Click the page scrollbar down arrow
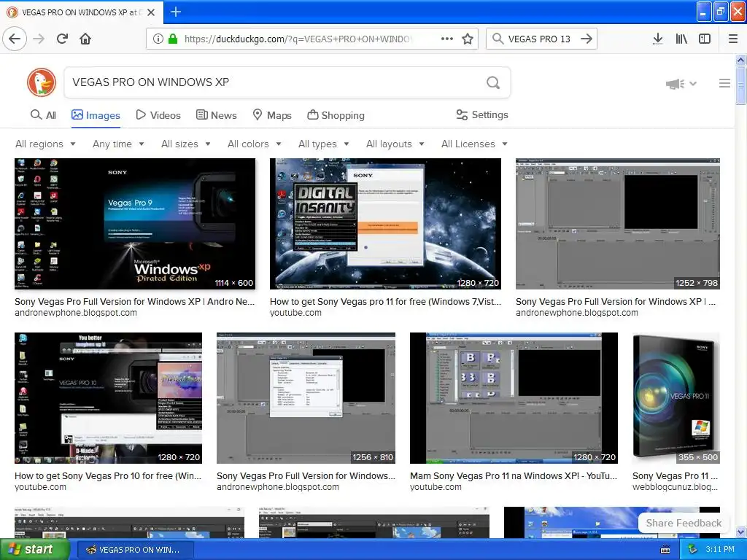The width and height of the screenshot is (747, 560). pyautogui.click(x=740, y=532)
